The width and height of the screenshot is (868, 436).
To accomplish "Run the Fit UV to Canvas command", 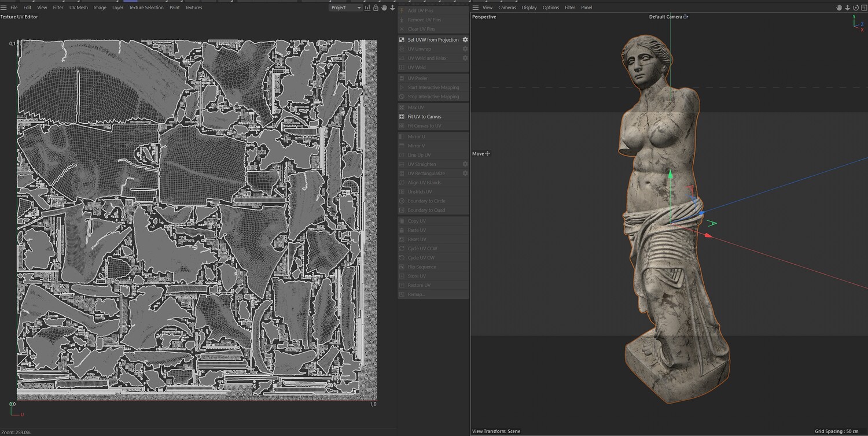I will [x=424, y=117].
